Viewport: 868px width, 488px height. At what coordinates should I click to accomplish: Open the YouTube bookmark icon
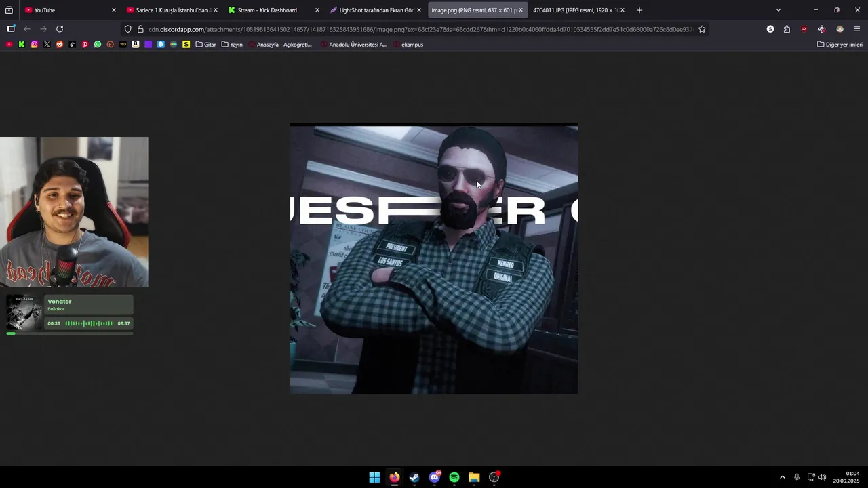[x=9, y=45]
